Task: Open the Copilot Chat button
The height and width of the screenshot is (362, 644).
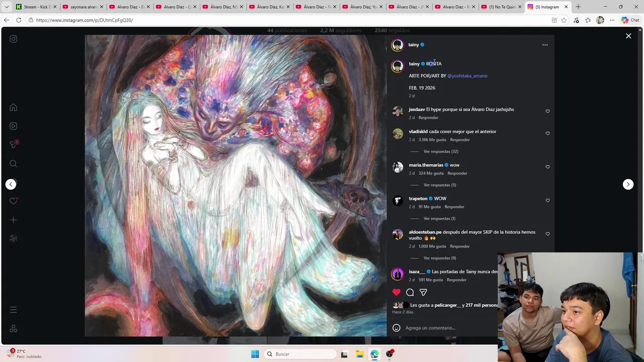Action: click(630, 20)
